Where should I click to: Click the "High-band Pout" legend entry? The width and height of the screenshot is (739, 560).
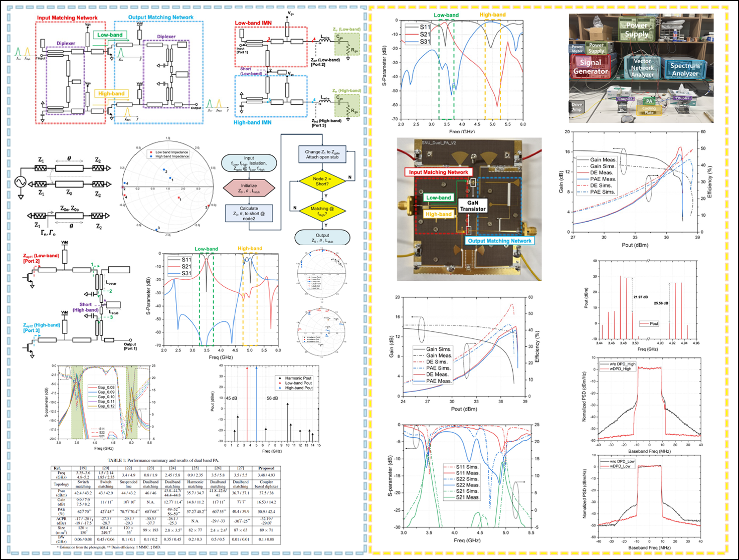point(295,388)
